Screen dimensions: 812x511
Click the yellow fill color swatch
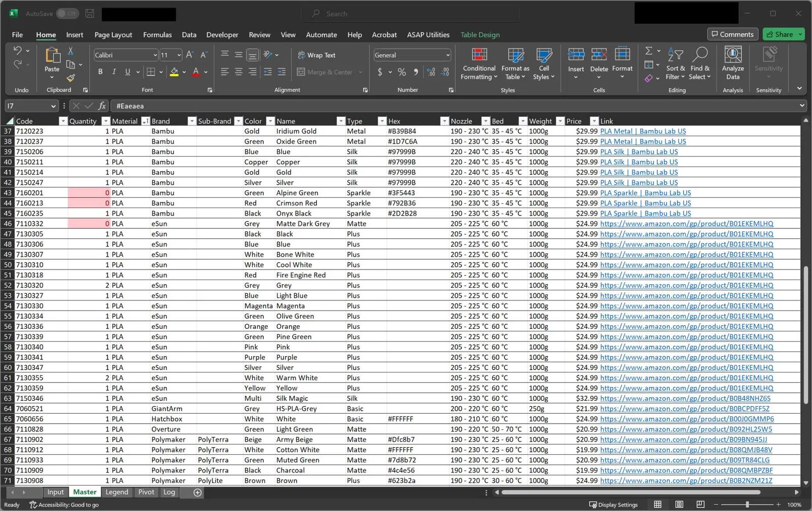point(174,72)
